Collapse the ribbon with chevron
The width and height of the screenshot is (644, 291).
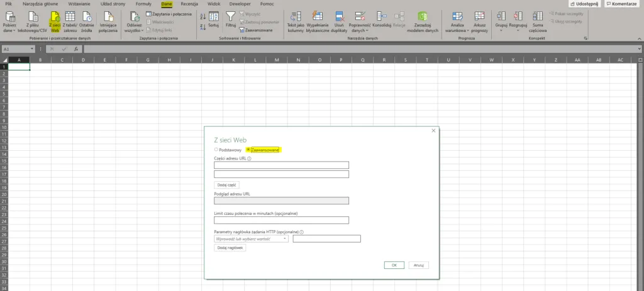640,38
